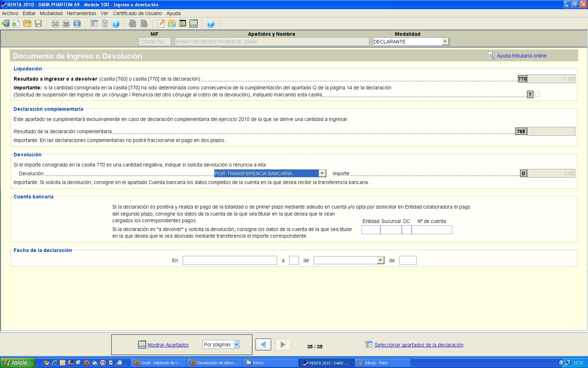Launch Chrome from the quick launch bar
Image resolution: width=588 pixels, height=368 pixels.
(x=47, y=363)
